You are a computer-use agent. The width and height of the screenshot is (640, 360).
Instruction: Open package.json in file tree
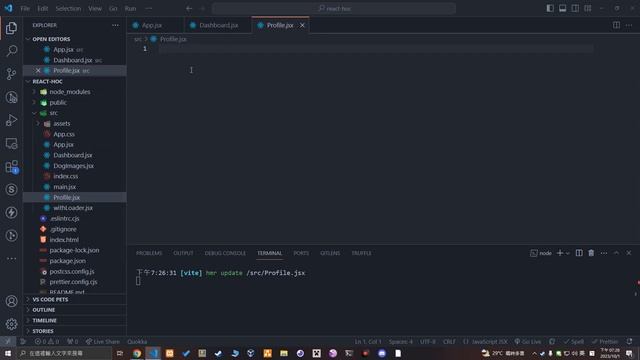click(x=68, y=261)
